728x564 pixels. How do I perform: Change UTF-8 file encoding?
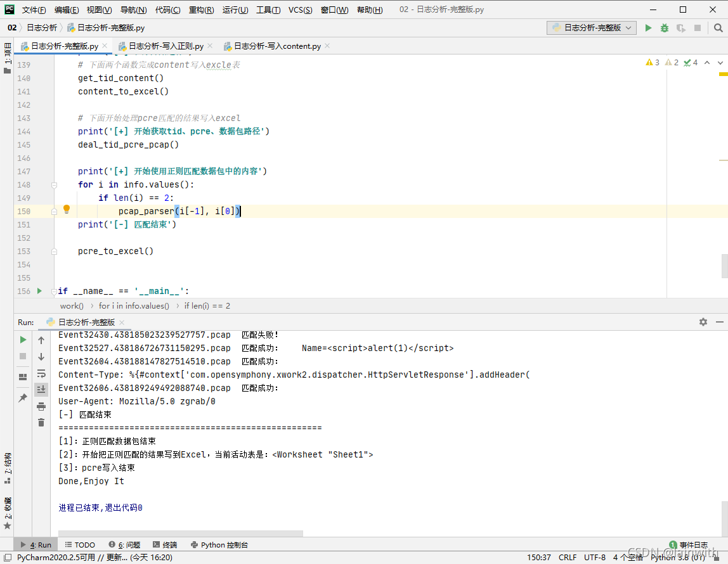click(595, 557)
